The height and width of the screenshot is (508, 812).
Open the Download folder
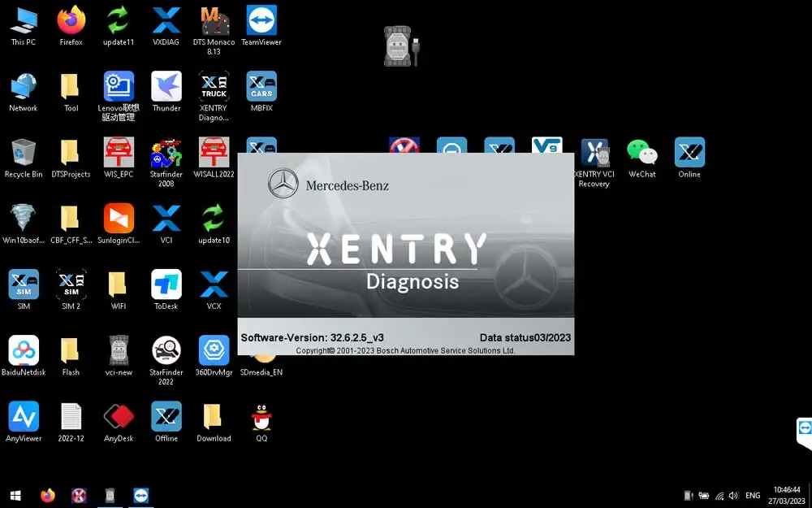[214, 421]
